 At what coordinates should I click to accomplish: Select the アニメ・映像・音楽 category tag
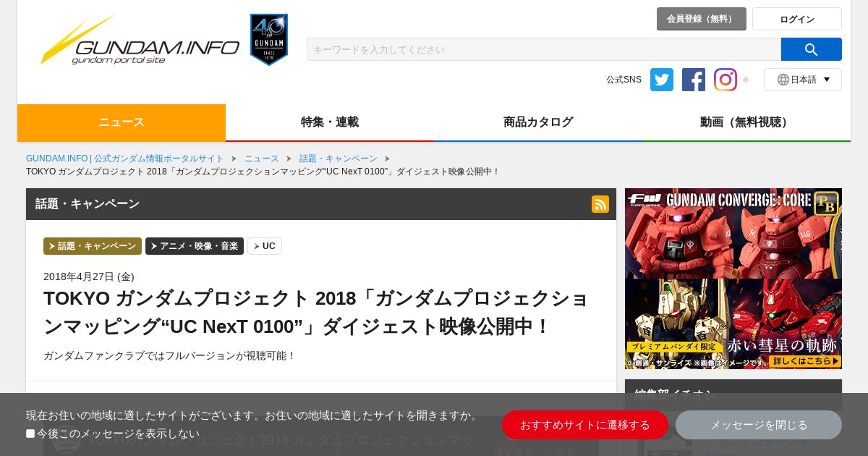click(x=195, y=246)
